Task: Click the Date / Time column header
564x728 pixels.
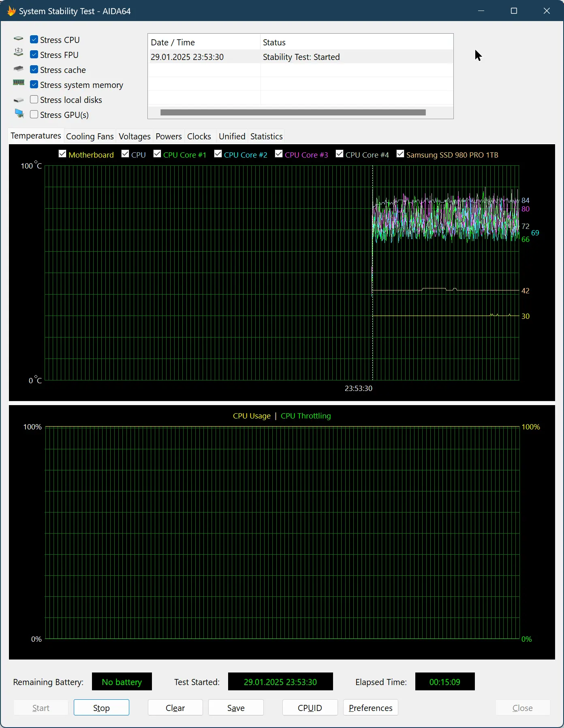Action: click(204, 42)
